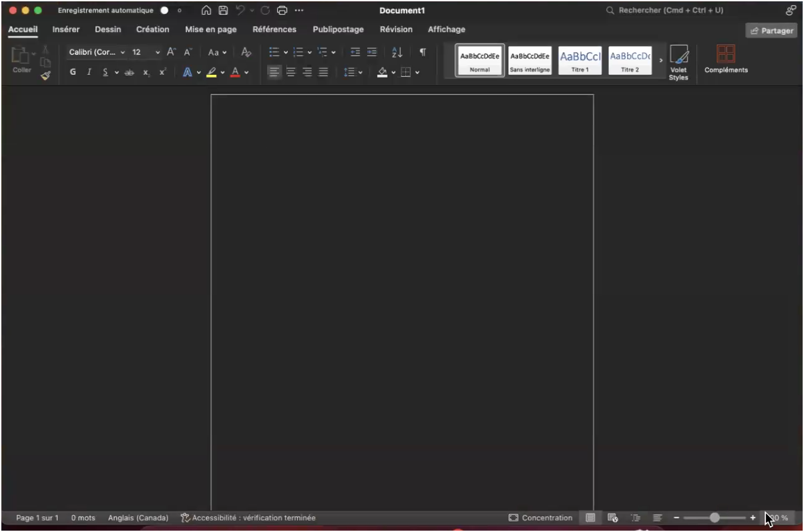Show paragraph marks with pilcrow icon

(x=422, y=52)
